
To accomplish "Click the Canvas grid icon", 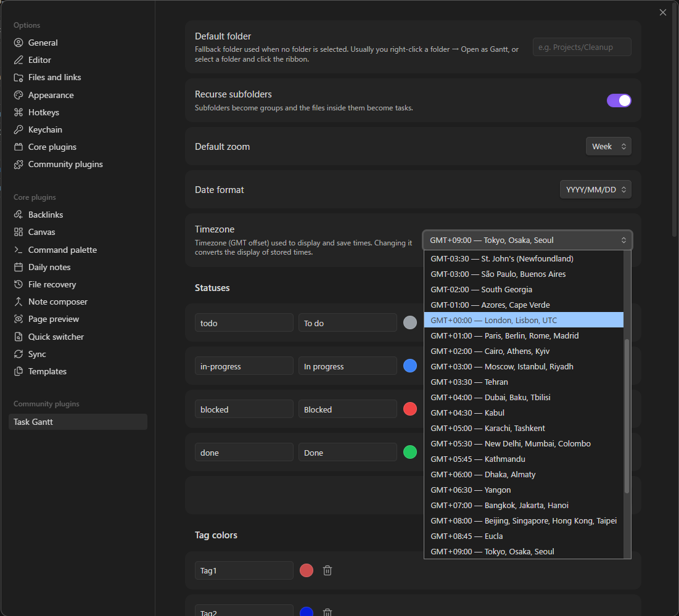I will click(x=18, y=232).
